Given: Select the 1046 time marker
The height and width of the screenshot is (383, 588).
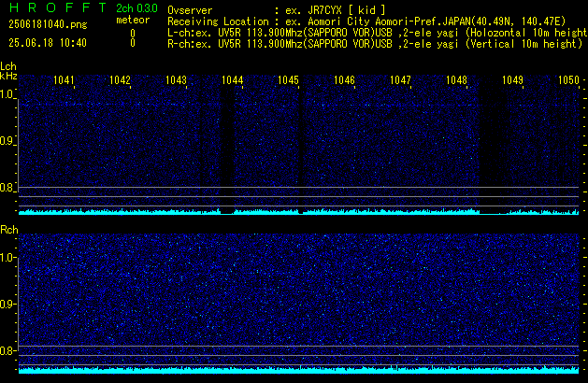Looking at the screenshot, I should click(x=344, y=80).
